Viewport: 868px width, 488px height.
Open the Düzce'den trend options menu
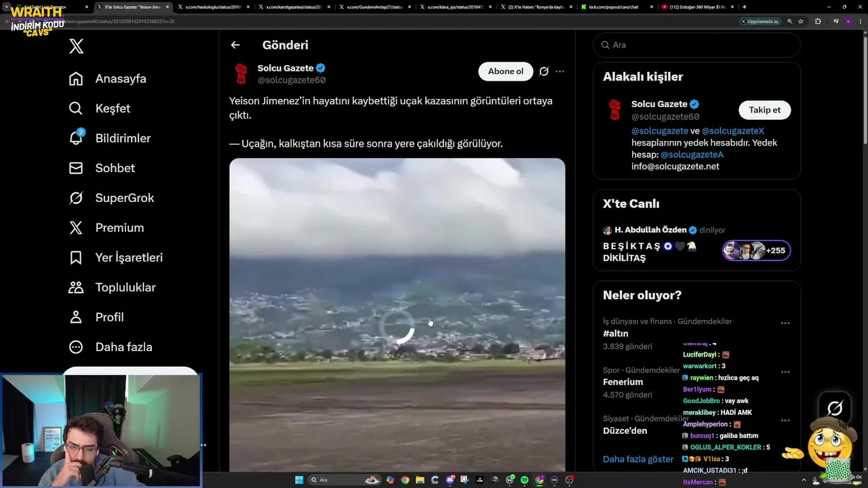[x=785, y=421]
